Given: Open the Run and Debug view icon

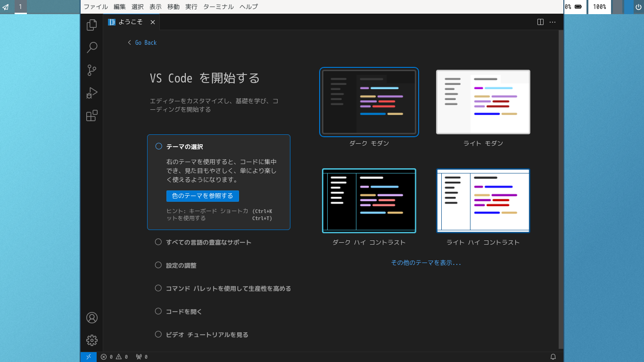Looking at the screenshot, I should coord(92,93).
